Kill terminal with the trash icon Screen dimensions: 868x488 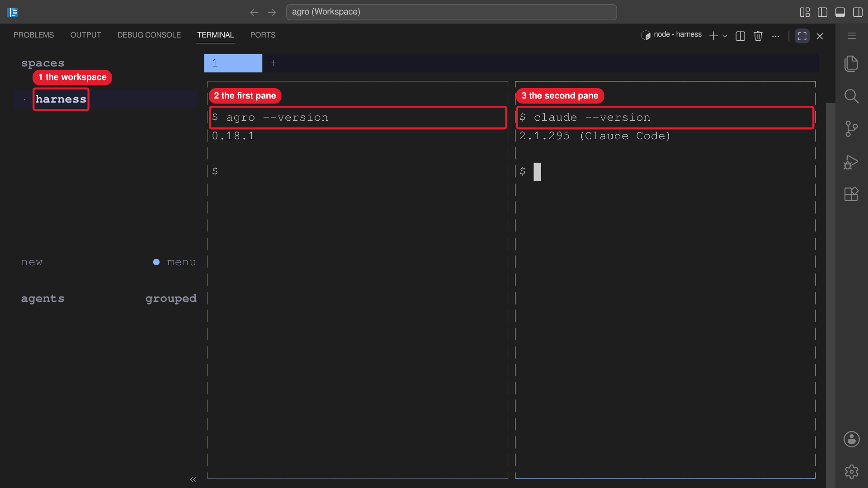pyautogui.click(x=758, y=36)
